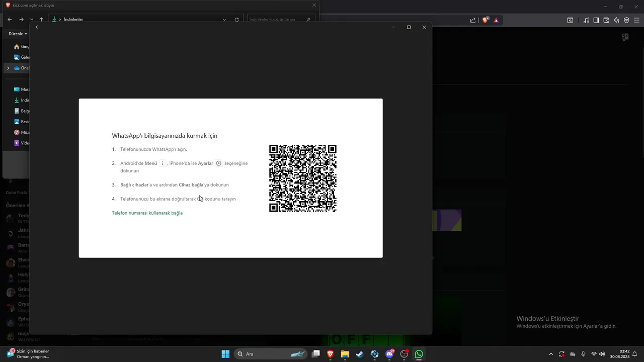Open the Windows Start menu

[225, 354]
